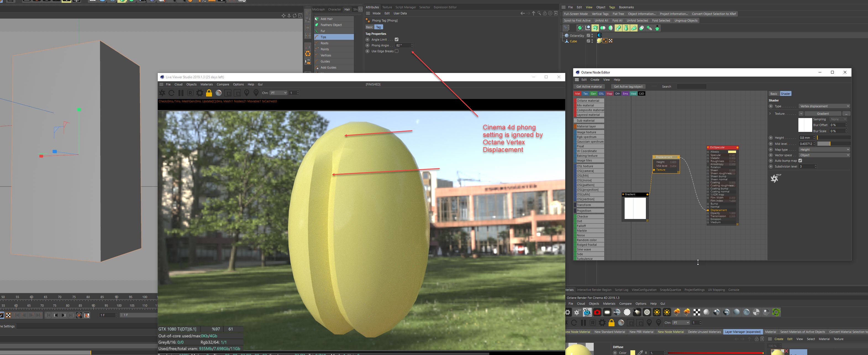The width and height of the screenshot is (868, 355).
Task: Click the clay mode sphere icon in Live Viewer
Action: click(x=219, y=93)
